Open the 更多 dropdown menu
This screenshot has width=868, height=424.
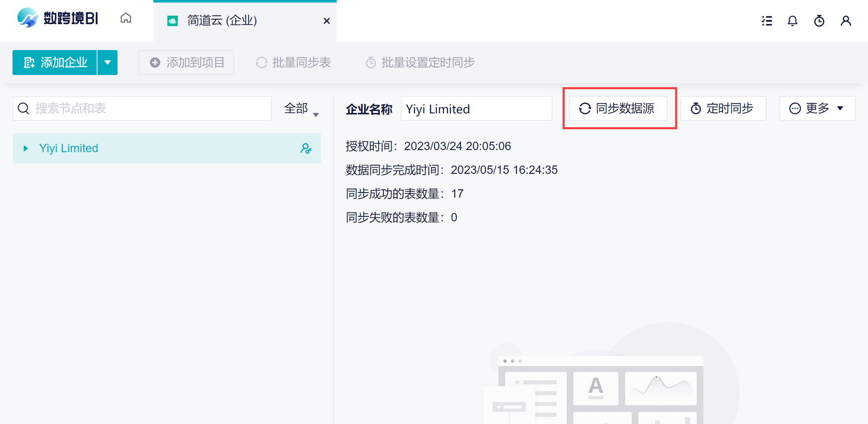[x=818, y=108]
